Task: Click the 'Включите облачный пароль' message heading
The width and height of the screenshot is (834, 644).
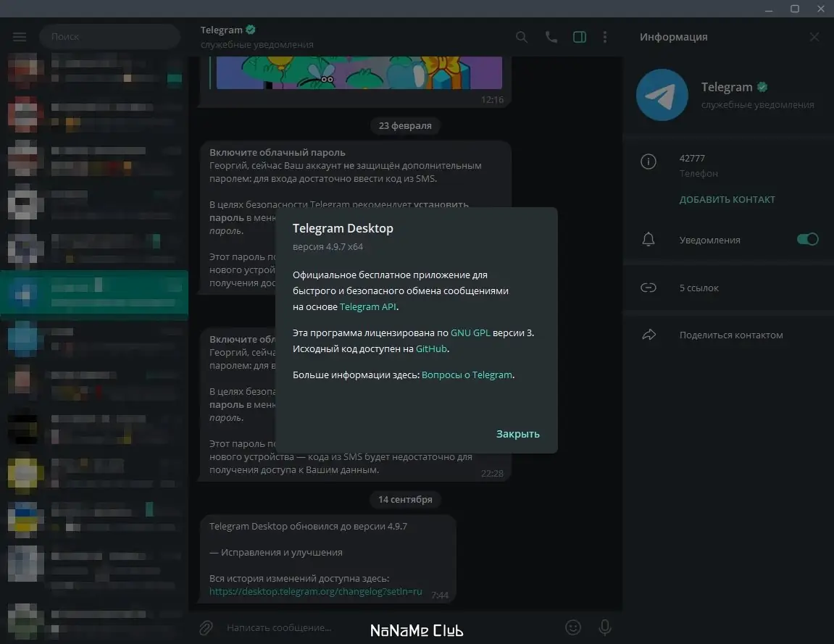Action: (x=277, y=153)
